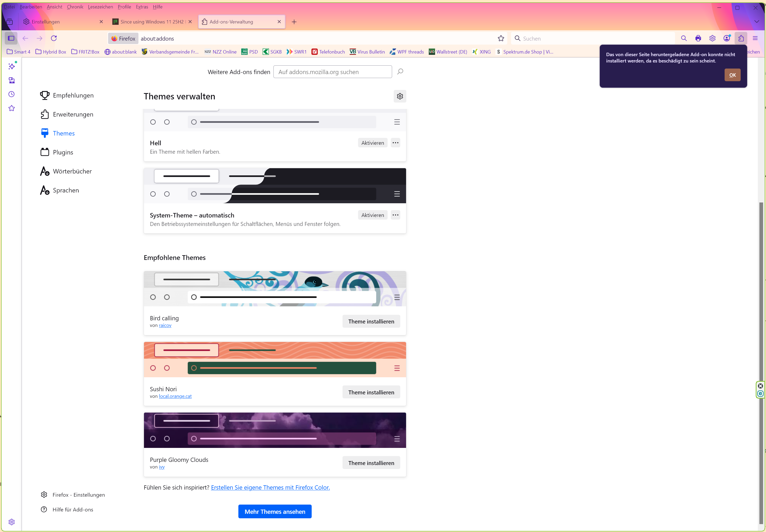Open the Firefox Color themes link
The image size is (766, 532).
point(270,487)
